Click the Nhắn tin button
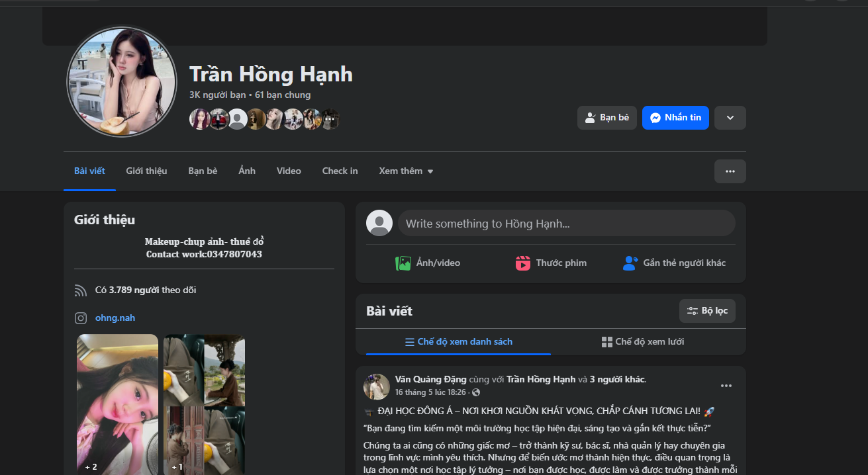868x475 pixels. click(675, 117)
